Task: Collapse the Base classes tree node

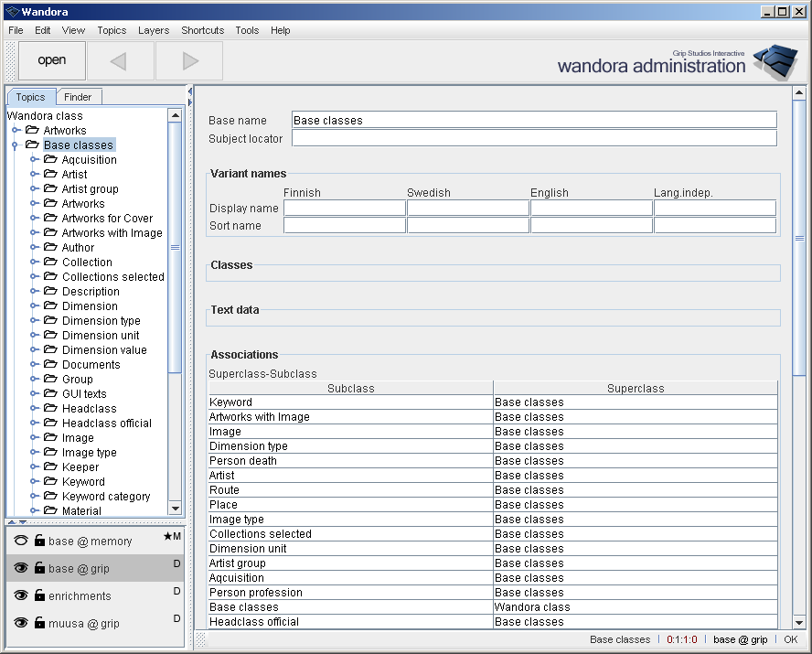Action: (x=16, y=145)
